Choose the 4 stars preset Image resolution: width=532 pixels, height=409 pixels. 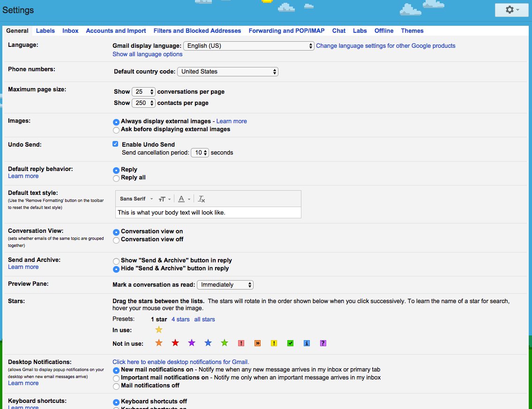[180, 319]
